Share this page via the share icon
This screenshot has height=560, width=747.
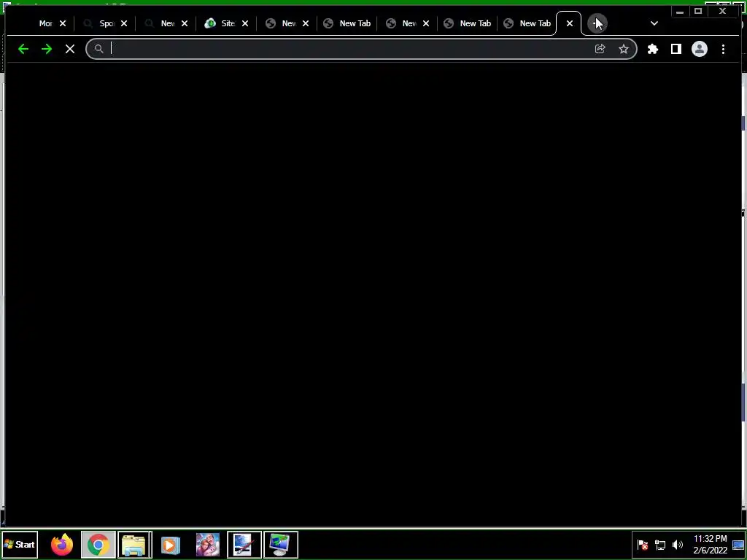(600, 49)
